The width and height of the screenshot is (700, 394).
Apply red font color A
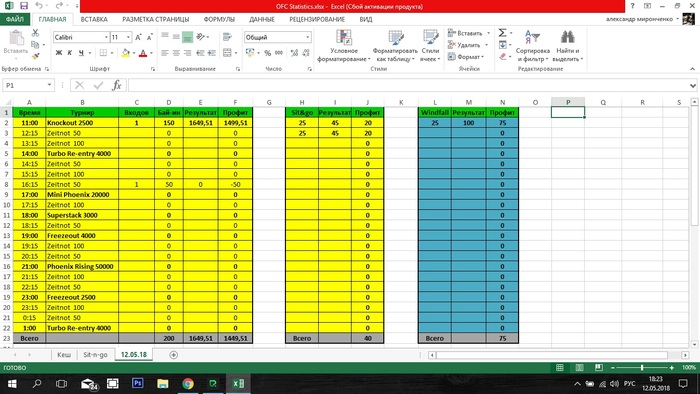point(143,53)
